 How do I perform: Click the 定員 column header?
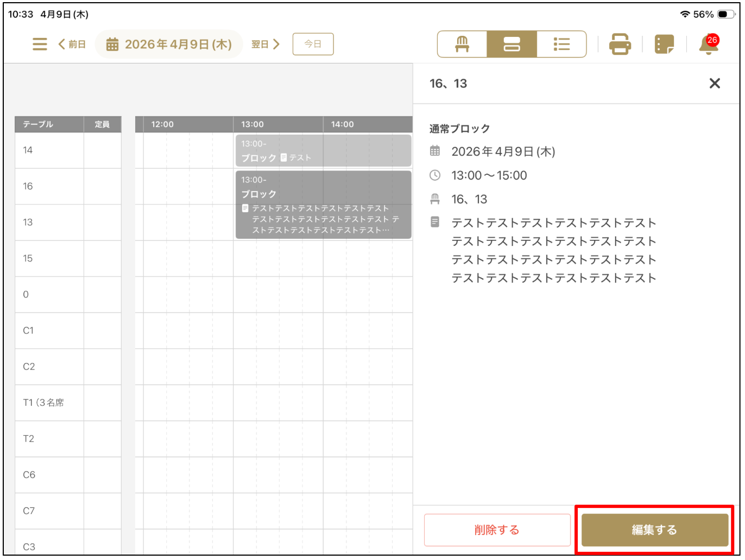click(x=102, y=124)
